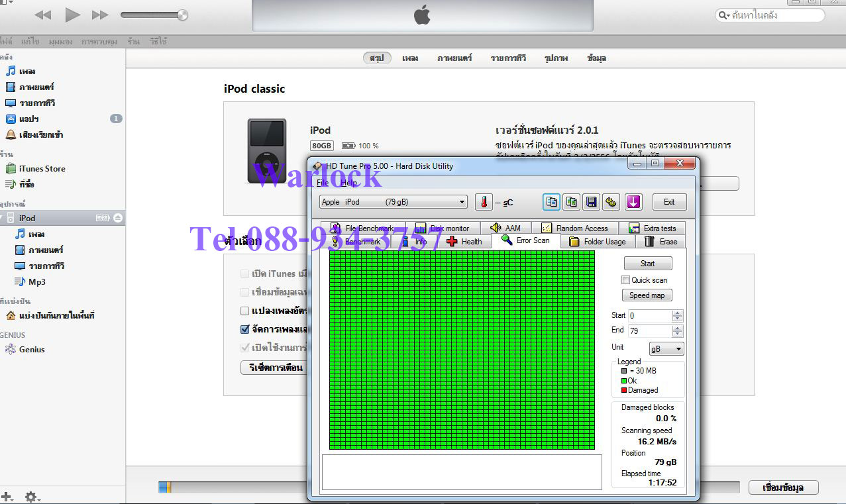Click the purple download arrow icon

click(633, 202)
